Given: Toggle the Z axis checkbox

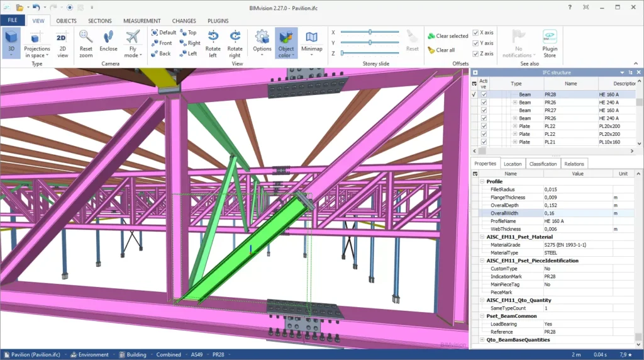Looking at the screenshot, I should click(475, 53).
